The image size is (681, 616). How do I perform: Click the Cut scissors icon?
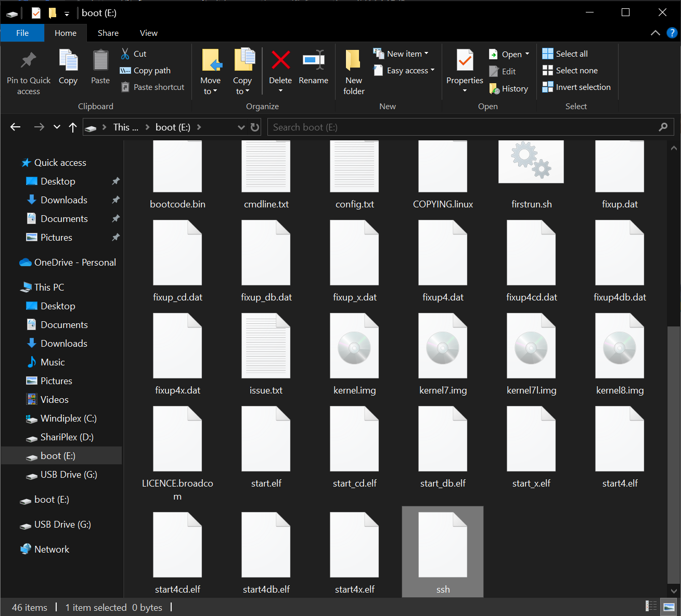coord(125,54)
